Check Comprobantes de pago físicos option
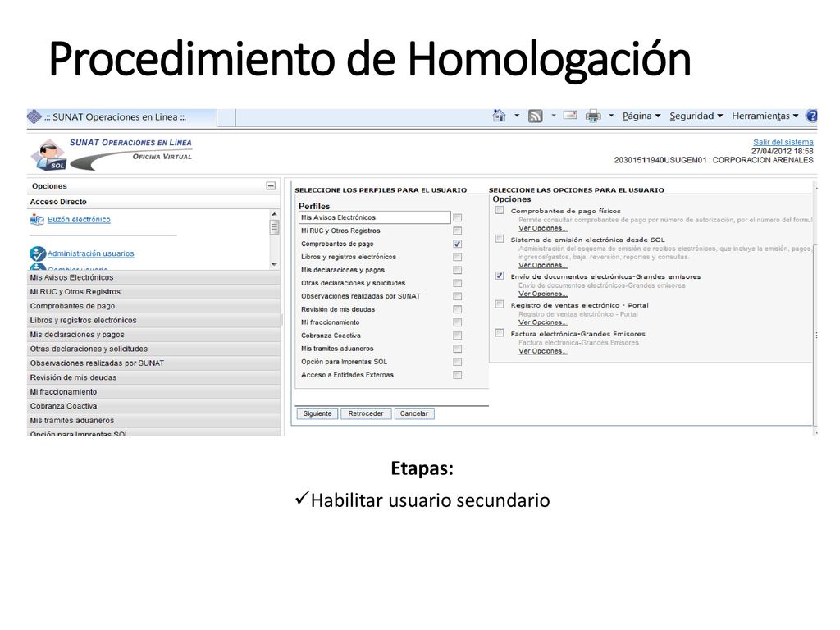Screen dimensions: 840x630 (500, 210)
